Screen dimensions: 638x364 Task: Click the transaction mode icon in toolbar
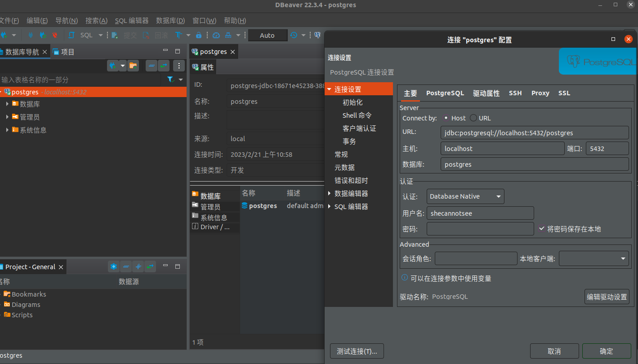[179, 35]
